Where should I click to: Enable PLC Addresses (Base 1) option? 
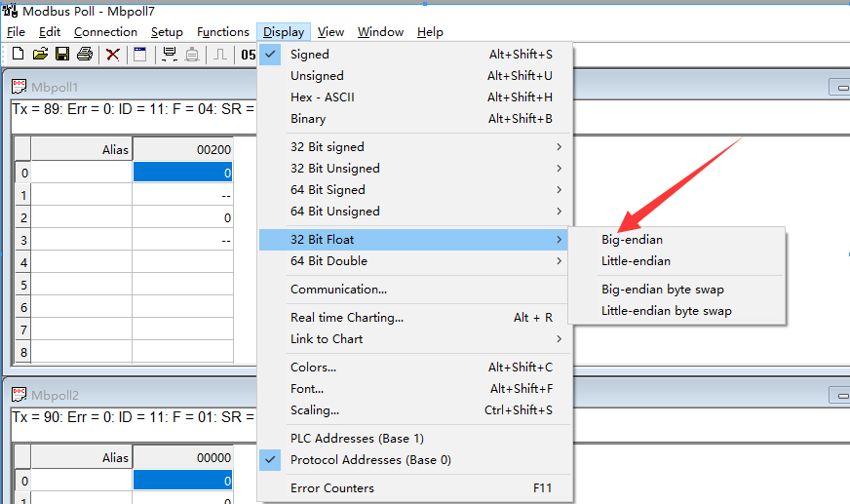tap(357, 439)
